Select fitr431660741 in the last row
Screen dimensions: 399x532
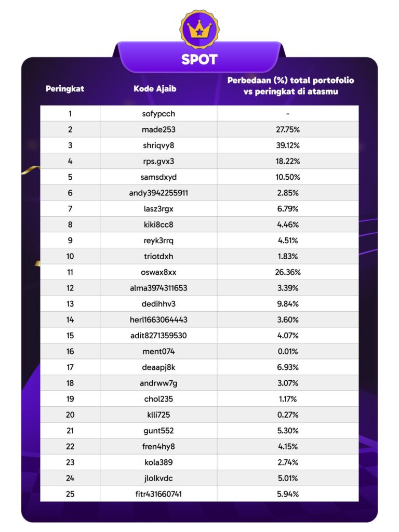158,494
